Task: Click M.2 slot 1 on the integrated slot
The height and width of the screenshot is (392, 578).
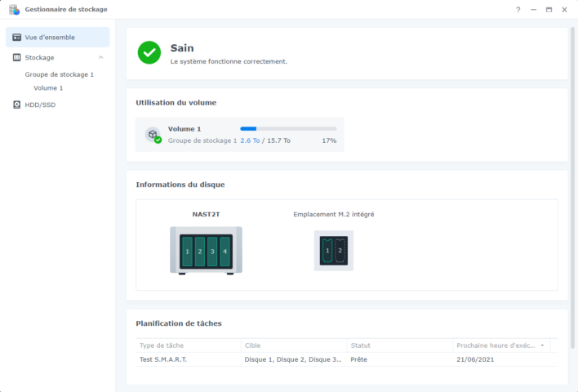Action: pos(327,250)
